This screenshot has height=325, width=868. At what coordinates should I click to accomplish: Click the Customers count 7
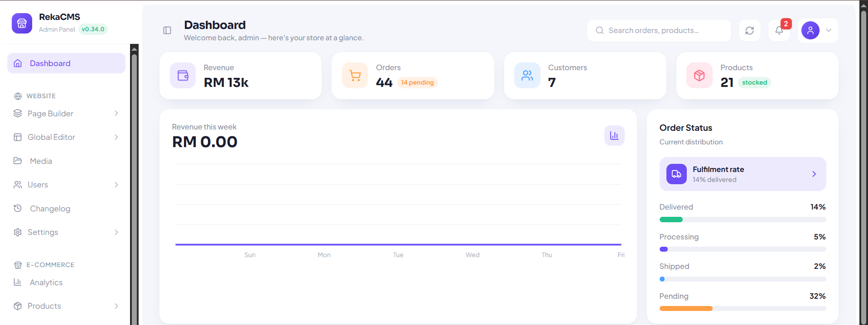click(552, 82)
